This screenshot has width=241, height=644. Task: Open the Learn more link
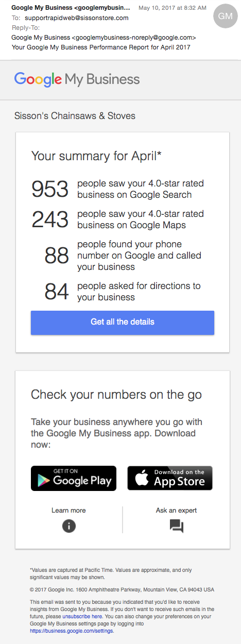point(68,511)
